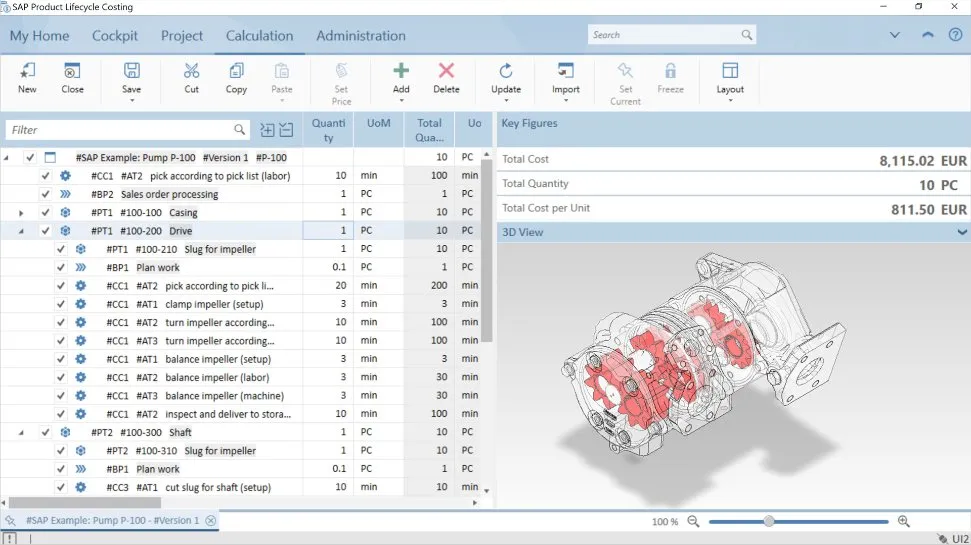Collapse the #100-200 Drive tree node
Image resolution: width=971 pixels, height=545 pixels.
(x=21, y=231)
